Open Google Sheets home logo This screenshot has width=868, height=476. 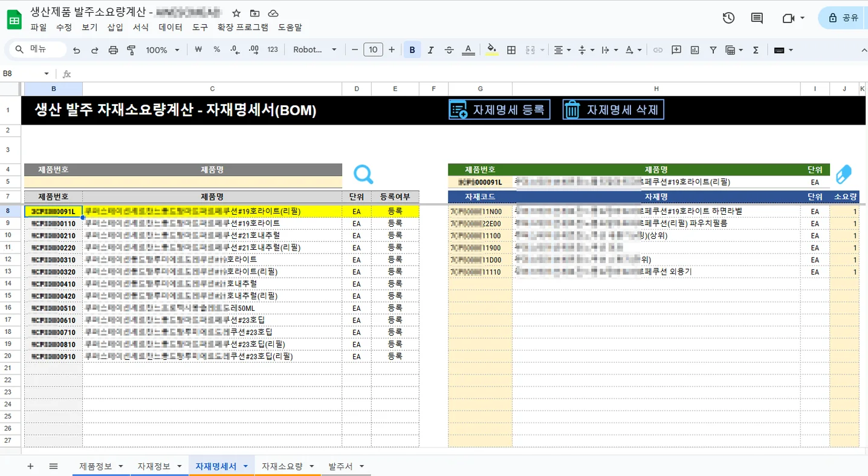(14, 19)
